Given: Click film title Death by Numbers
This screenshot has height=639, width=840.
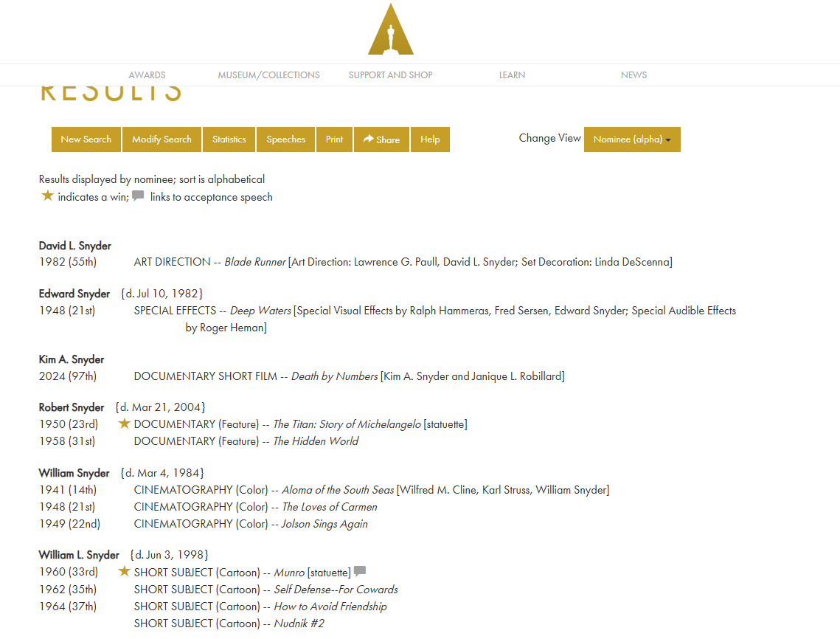Looking at the screenshot, I should [335, 376].
